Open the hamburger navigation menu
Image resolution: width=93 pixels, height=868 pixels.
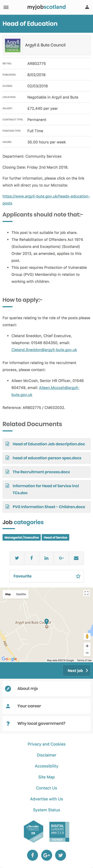click(x=6, y=7)
